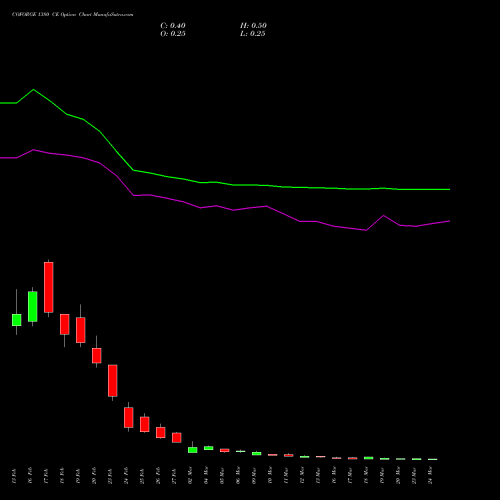Click the low value "L: 0.25"
This screenshot has height=500, width=500.
click(253, 34)
